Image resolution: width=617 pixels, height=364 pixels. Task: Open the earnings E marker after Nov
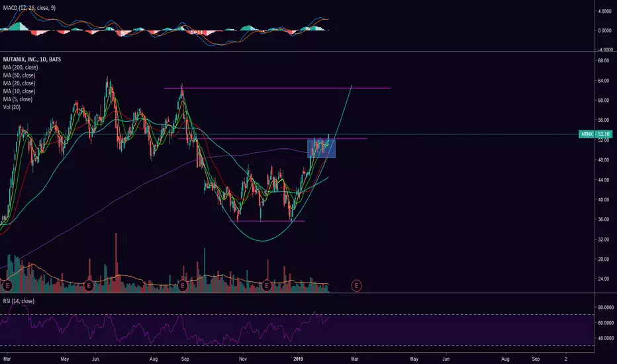(267, 286)
